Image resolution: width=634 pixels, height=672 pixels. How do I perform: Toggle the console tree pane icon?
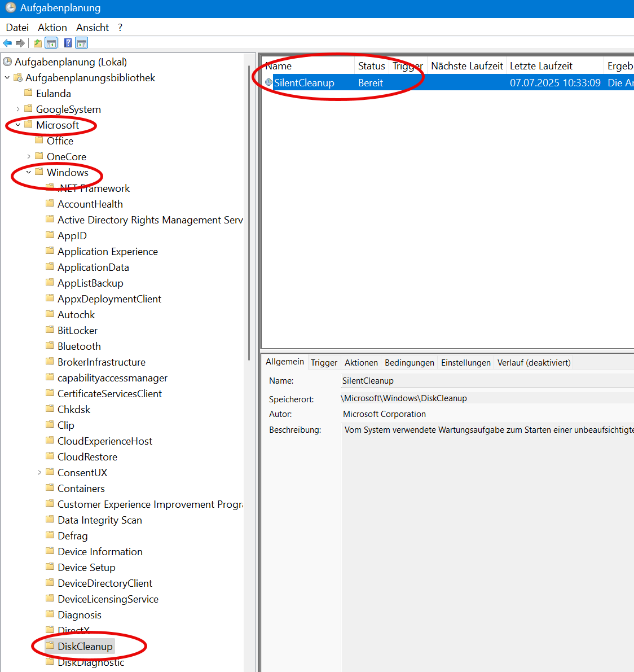[x=51, y=43]
